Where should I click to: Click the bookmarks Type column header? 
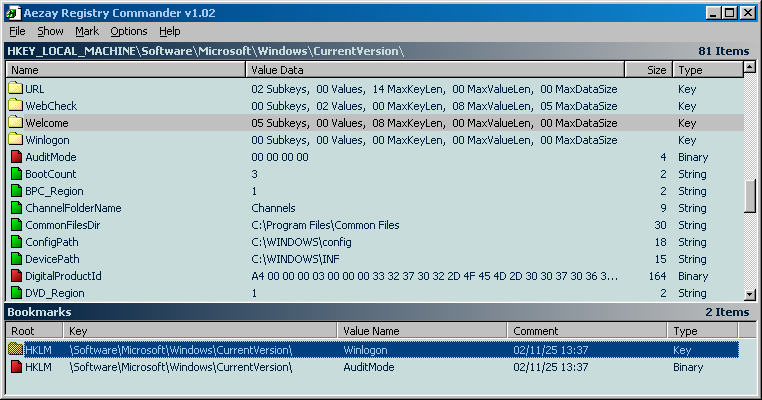click(x=703, y=330)
